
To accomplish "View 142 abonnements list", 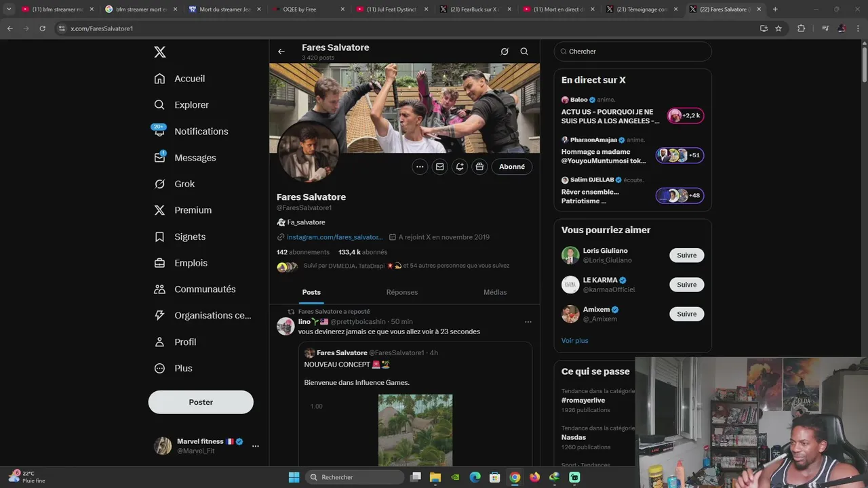I will click(303, 252).
